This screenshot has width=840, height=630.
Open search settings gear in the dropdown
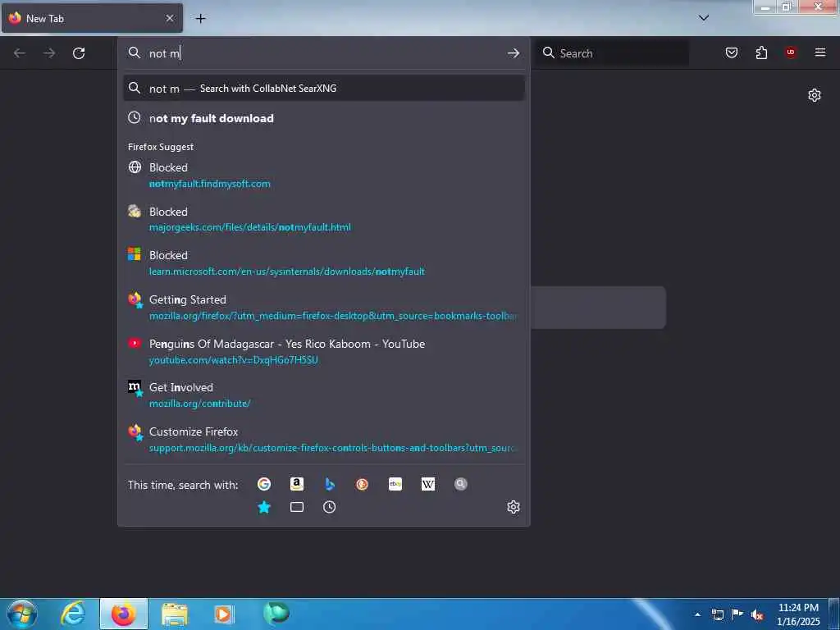coord(514,507)
